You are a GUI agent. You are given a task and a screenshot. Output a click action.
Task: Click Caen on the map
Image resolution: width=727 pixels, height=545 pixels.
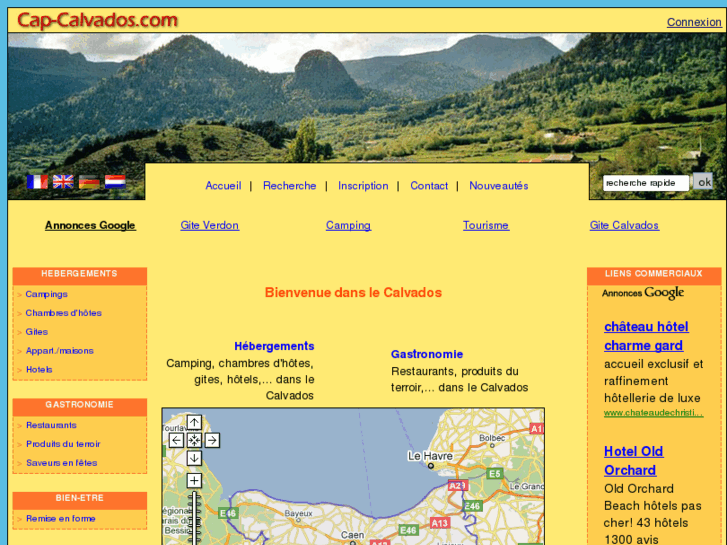pos(352,535)
